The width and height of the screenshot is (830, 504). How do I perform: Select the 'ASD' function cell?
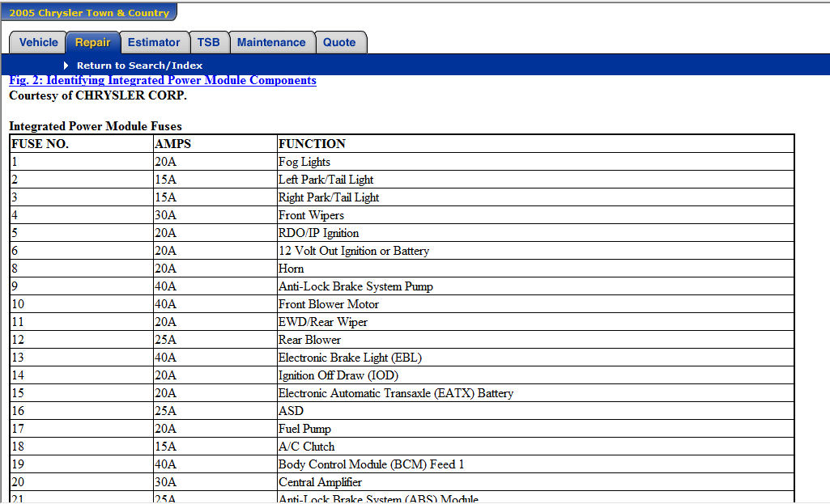pyautogui.click(x=535, y=411)
